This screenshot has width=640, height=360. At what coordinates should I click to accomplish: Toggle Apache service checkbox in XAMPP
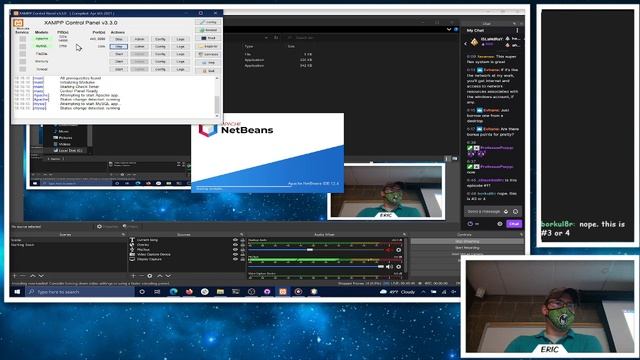[22, 39]
